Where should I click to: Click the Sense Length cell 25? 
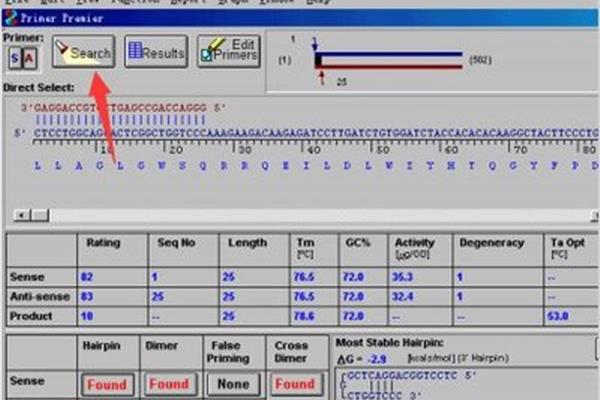click(x=229, y=277)
